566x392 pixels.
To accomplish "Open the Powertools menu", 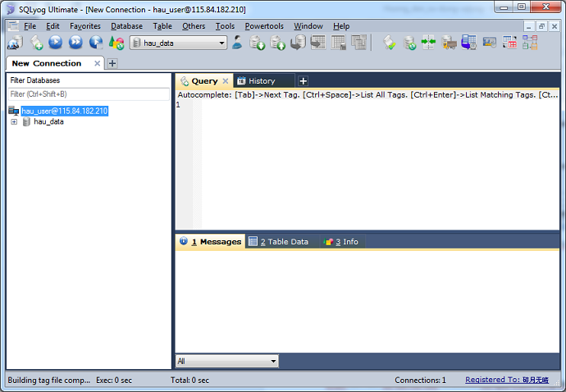I will 264,26.
